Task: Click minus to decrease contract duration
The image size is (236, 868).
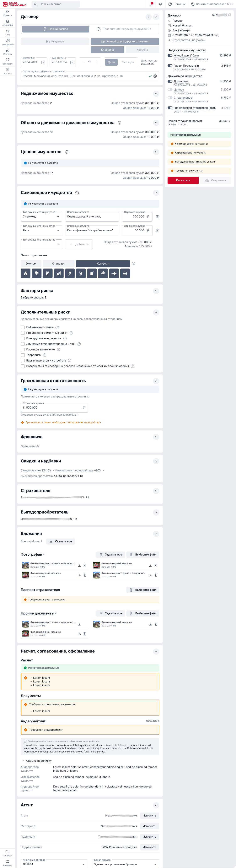Action: point(83,62)
